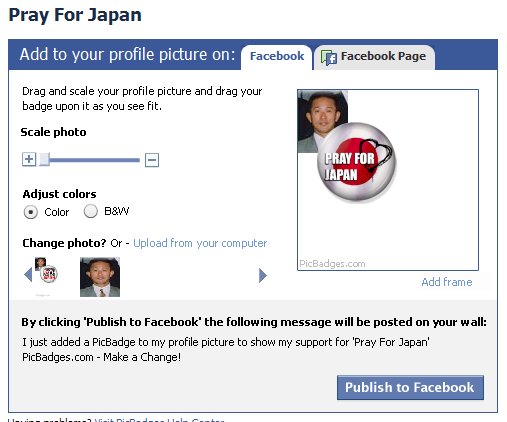Screen dimensions: 507x422
Task: Click the 'PicBadges.com - Make a Change!' message line
Action: 102,357
